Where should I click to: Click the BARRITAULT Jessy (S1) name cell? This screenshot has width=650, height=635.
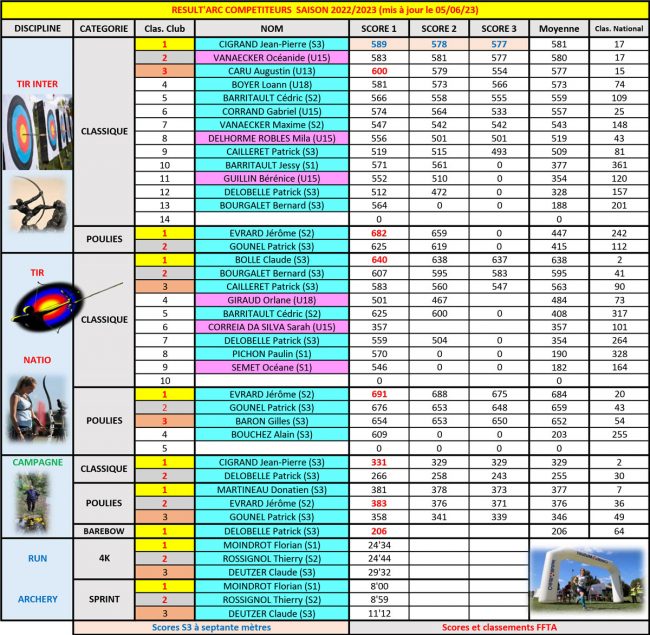pos(272,165)
